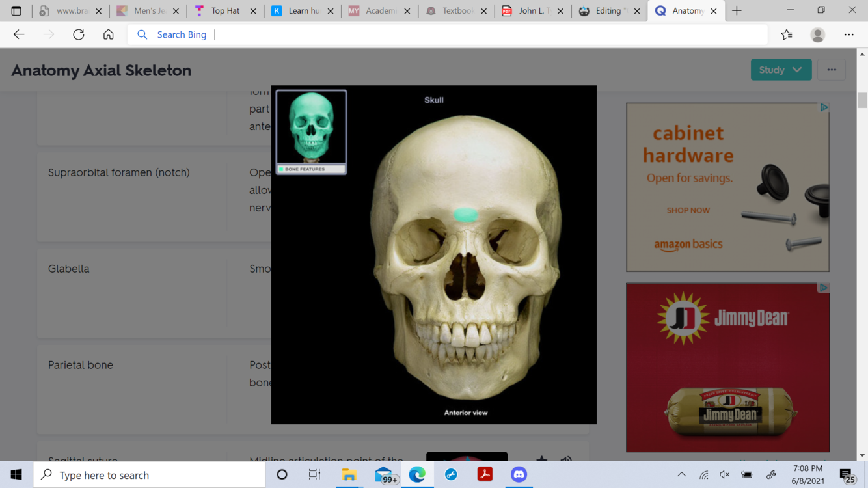
Task: Click the scrollbar down arrow
Action: (862, 455)
